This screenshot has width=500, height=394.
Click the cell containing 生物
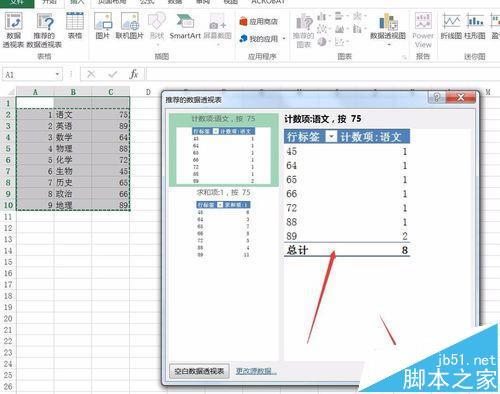(x=73, y=171)
